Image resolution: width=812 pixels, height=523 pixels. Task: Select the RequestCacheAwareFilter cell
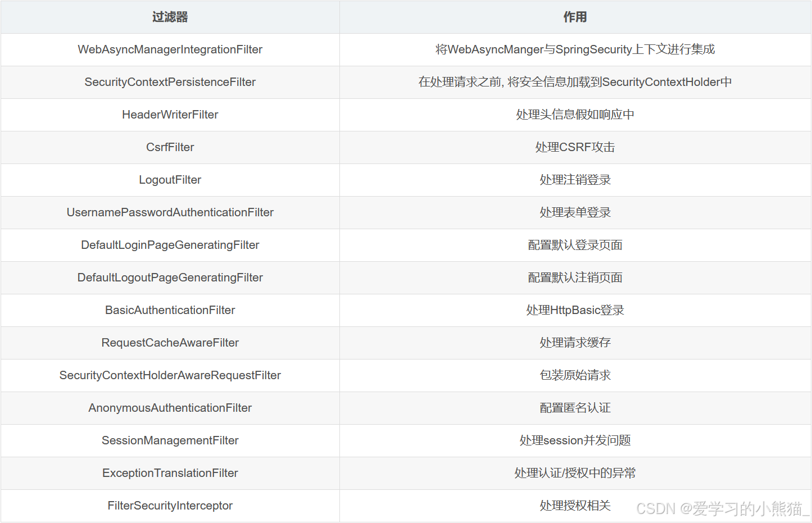click(170, 343)
